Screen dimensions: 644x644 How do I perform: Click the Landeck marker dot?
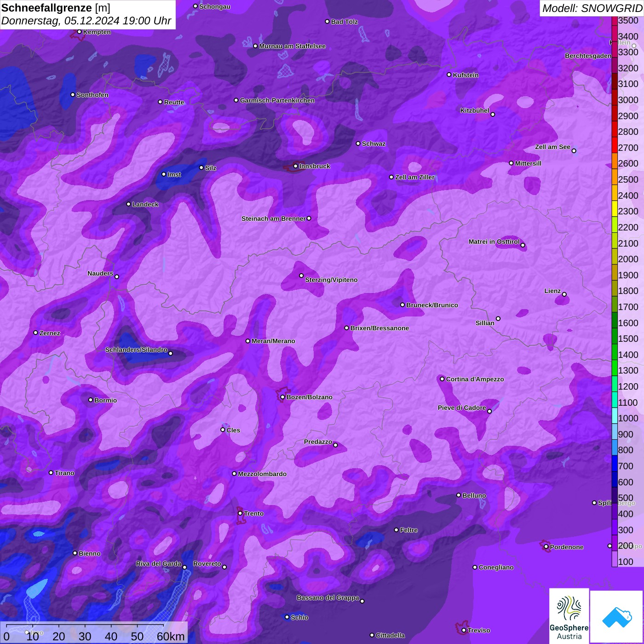(128, 204)
